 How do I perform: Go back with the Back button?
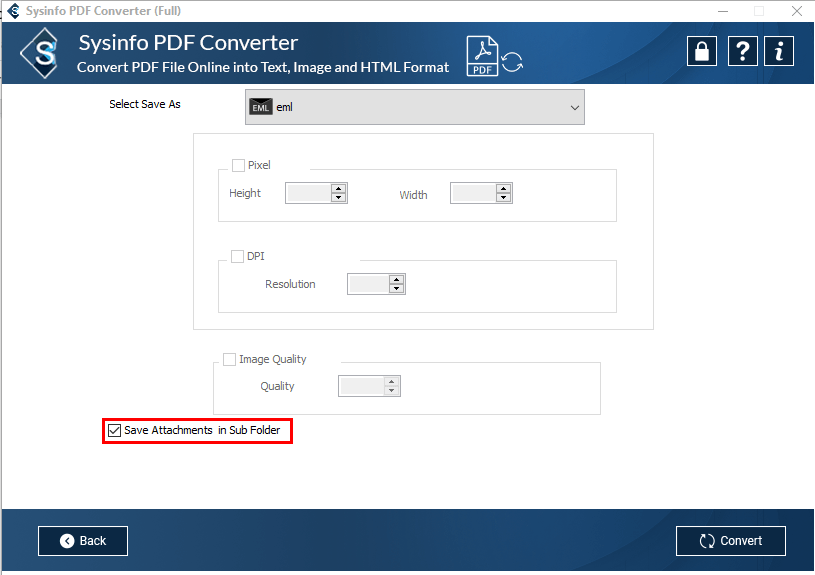tap(83, 541)
